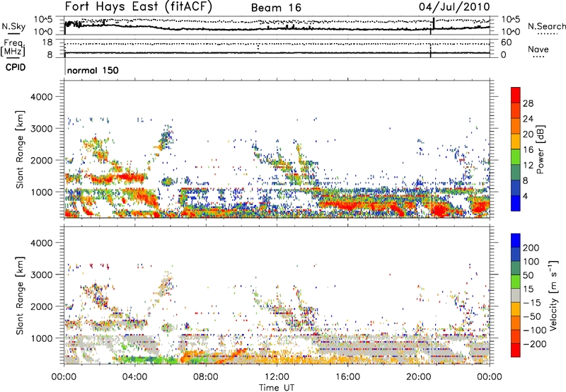Viewport: 566px width, 392px height.
Task: Click the "24" label on the power colorbar
Action: 528,119
